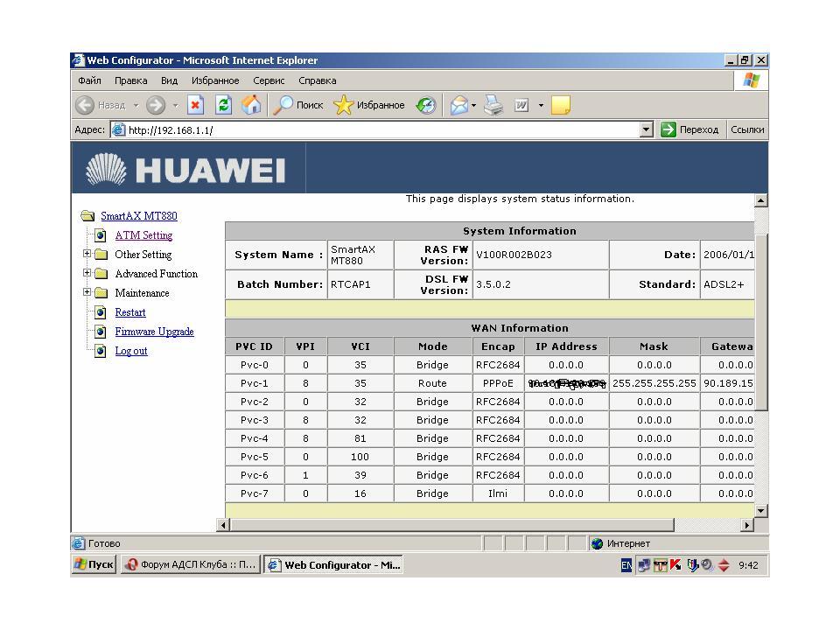Click the Edit with Word icon

tap(521, 106)
